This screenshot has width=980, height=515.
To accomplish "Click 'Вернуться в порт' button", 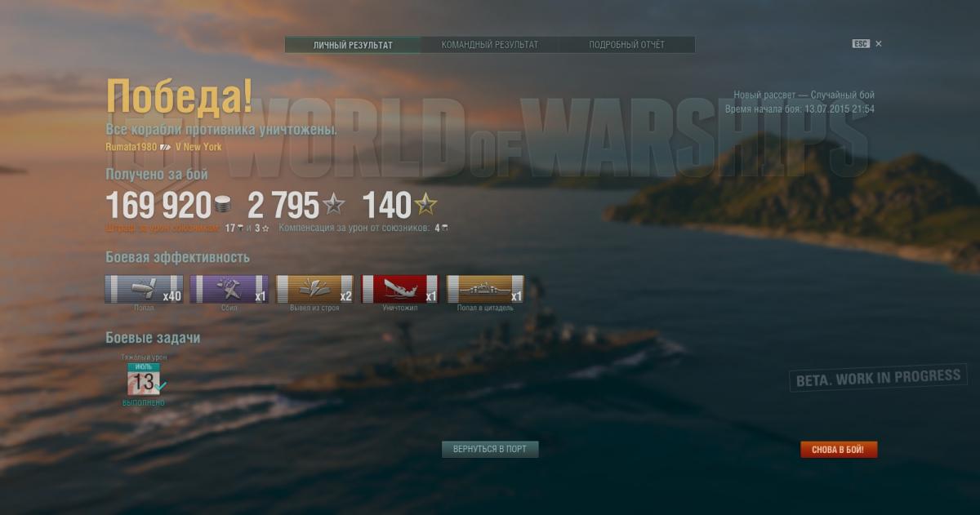I will (x=490, y=449).
